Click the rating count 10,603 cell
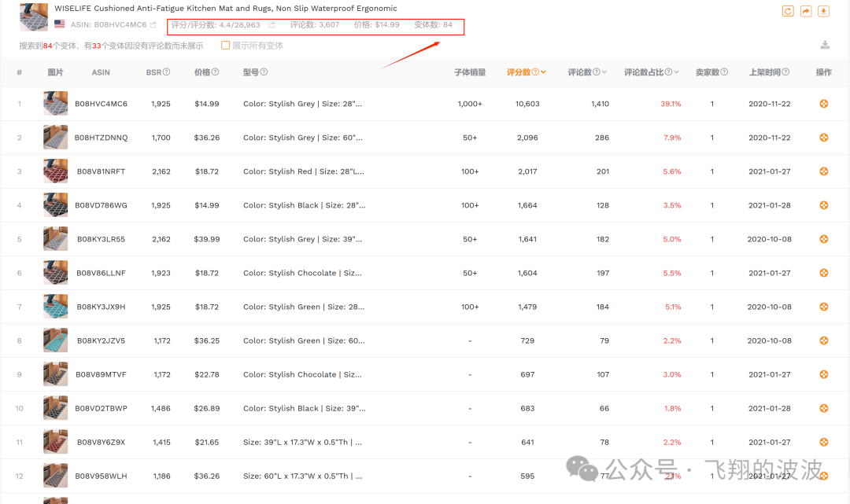 [x=527, y=104]
